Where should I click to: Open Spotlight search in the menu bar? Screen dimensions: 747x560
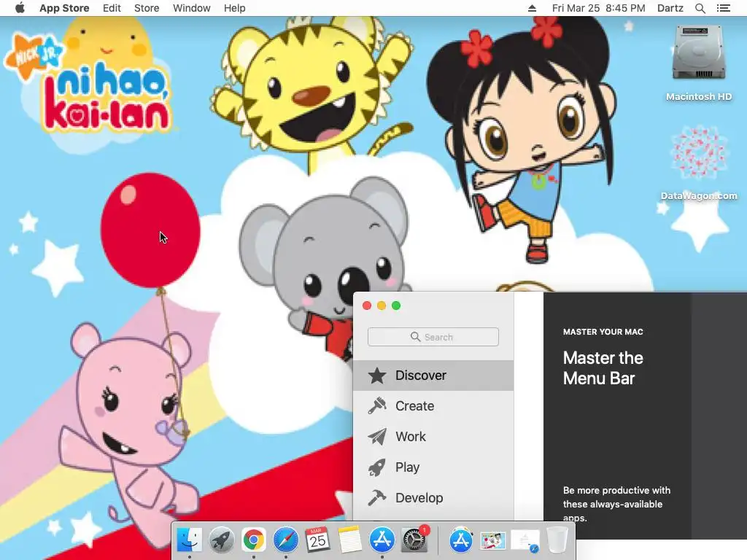pyautogui.click(x=700, y=8)
